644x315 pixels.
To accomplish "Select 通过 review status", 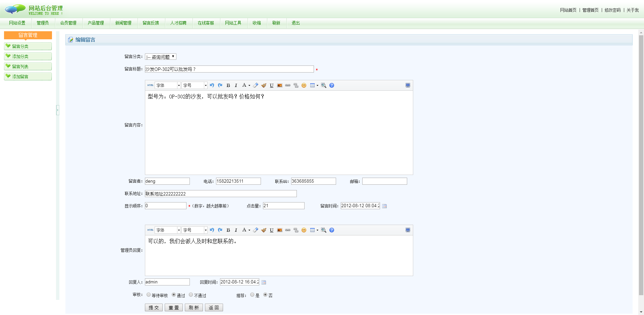I will click(x=174, y=295).
